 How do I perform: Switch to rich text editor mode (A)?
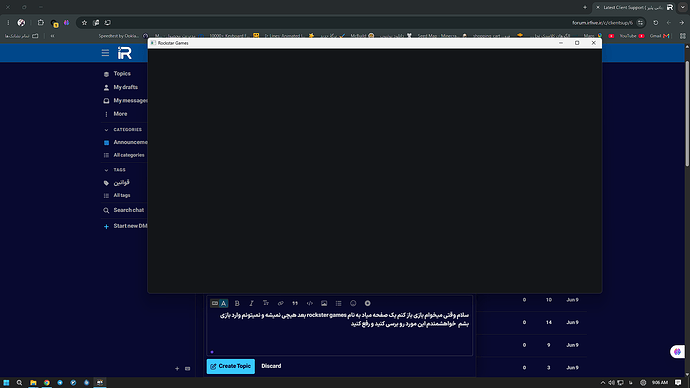224,303
